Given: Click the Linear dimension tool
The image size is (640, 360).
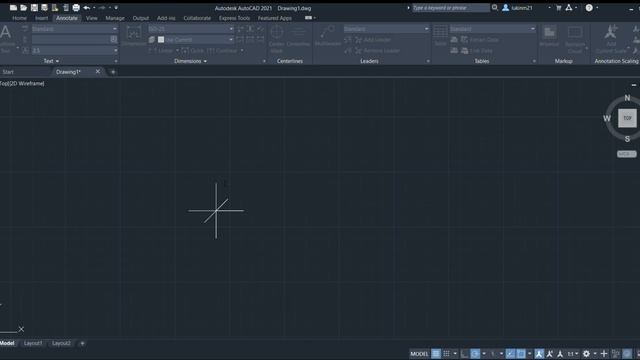Looking at the screenshot, I should 162,51.
